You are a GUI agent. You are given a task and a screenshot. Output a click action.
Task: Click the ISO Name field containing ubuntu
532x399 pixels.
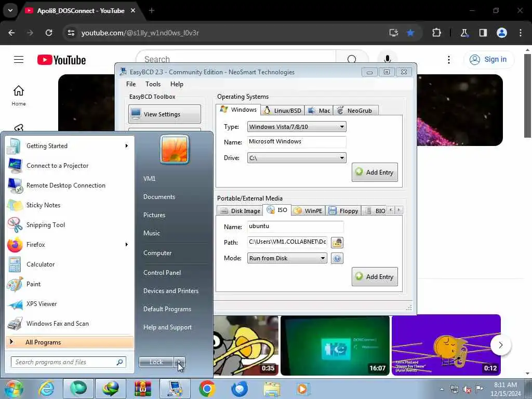coord(295,227)
